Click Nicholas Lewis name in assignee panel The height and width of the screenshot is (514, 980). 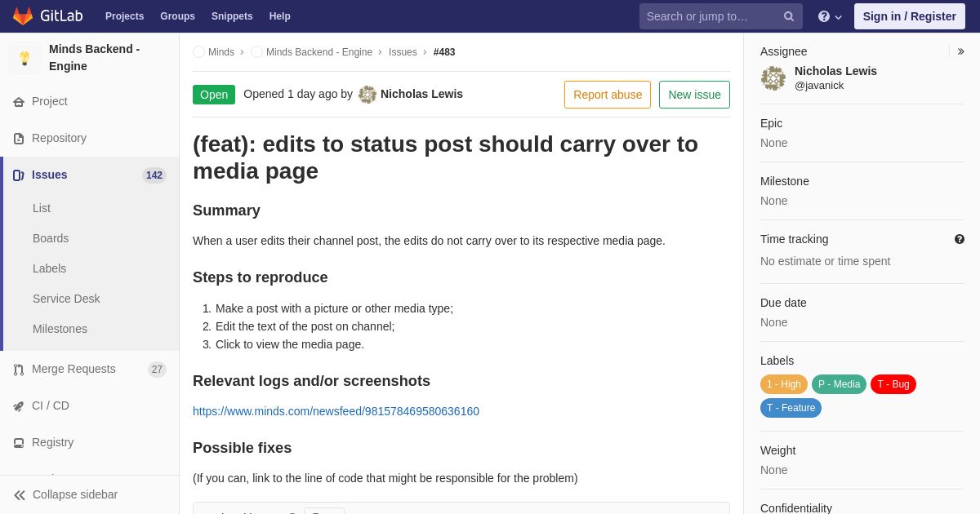click(835, 71)
